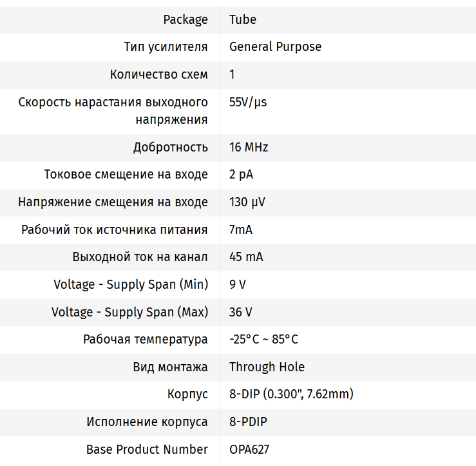Image resolution: width=476 pixels, height=466 pixels.
Task: Select the 130 µV offset value
Action: [247, 202]
